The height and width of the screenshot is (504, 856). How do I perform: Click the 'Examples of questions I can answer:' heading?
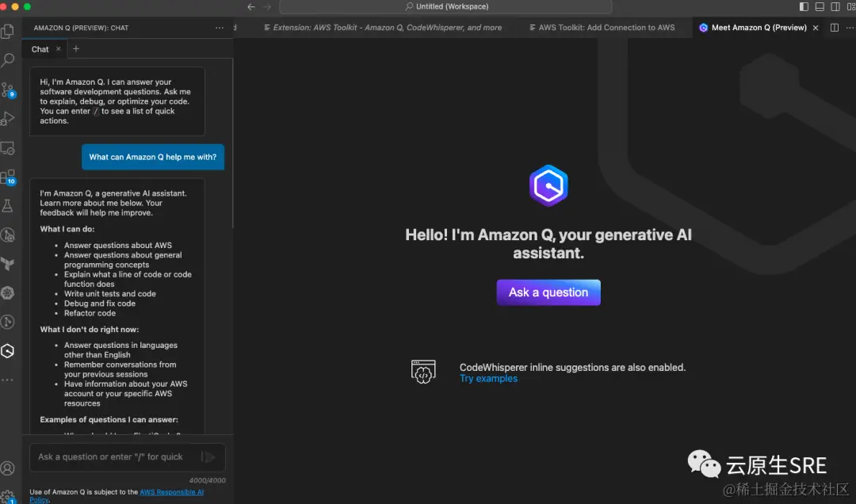[109, 419]
